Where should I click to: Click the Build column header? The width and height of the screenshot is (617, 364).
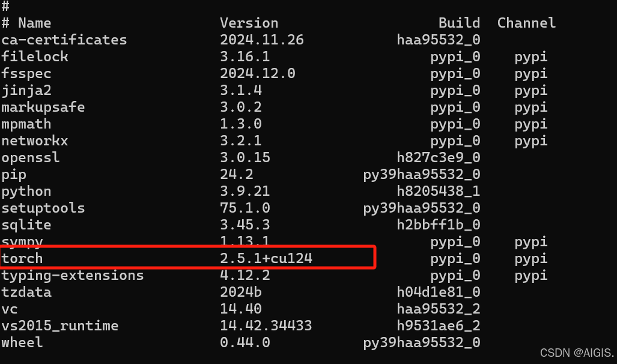tap(459, 23)
